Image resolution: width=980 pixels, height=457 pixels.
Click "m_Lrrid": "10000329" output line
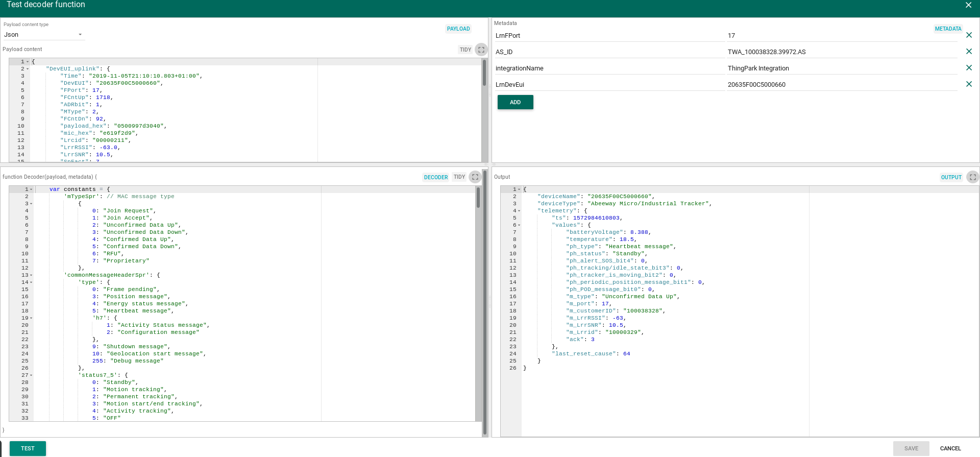point(605,332)
